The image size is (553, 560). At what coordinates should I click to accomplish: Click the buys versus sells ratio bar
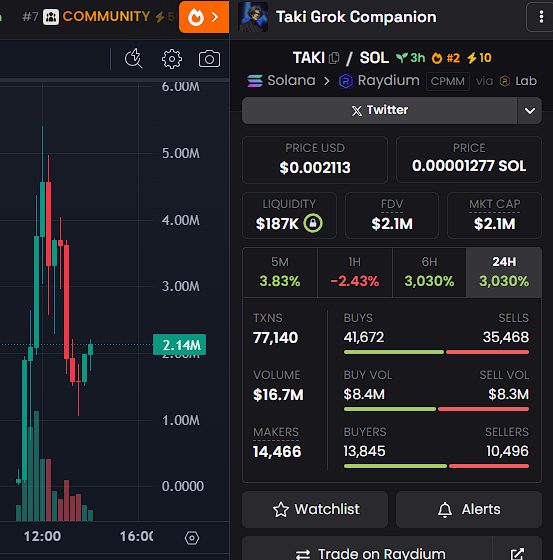point(436,352)
